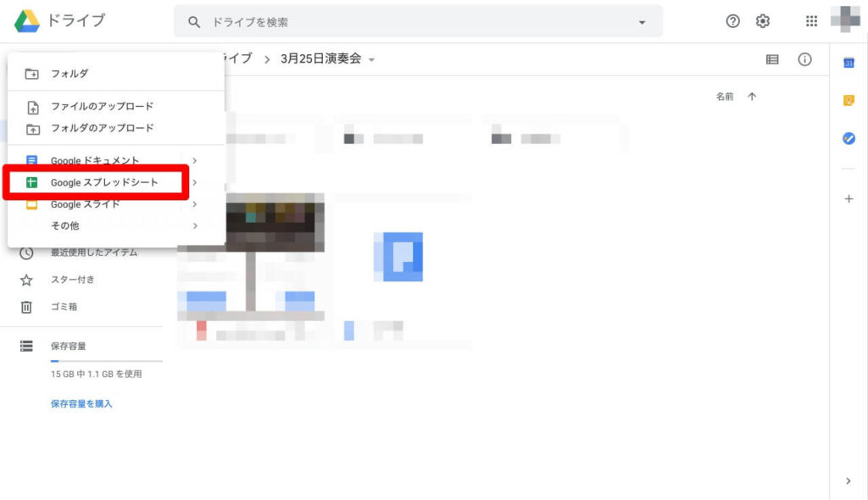Click the Google Drive logo

26,21
